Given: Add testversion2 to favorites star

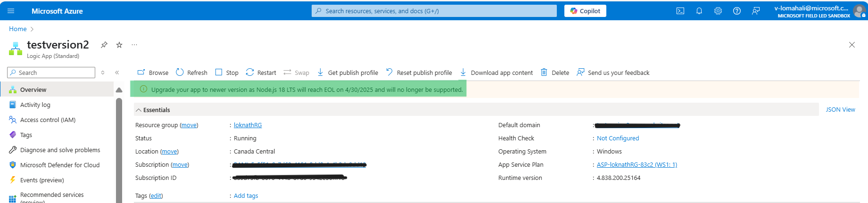Looking at the screenshot, I should [119, 45].
